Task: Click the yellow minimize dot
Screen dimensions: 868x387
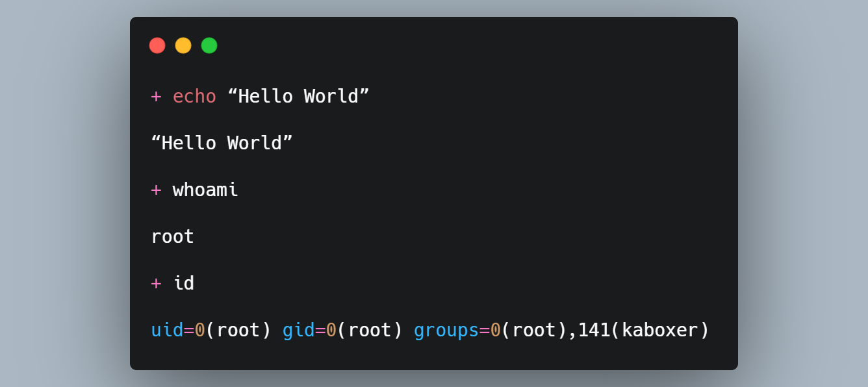Action: [x=183, y=45]
